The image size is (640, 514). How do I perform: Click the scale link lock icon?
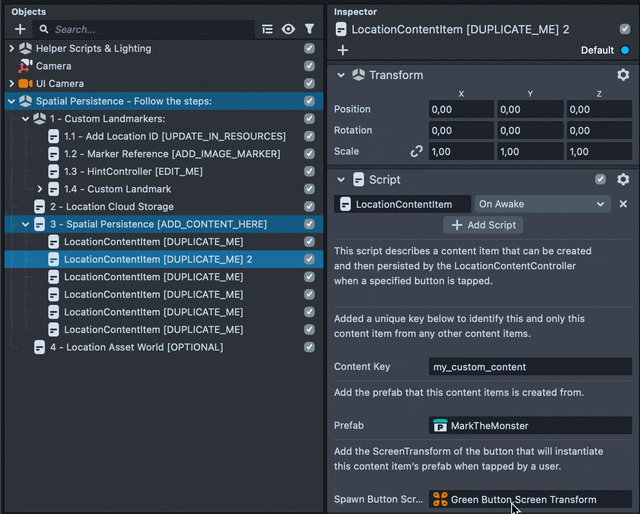(416, 152)
